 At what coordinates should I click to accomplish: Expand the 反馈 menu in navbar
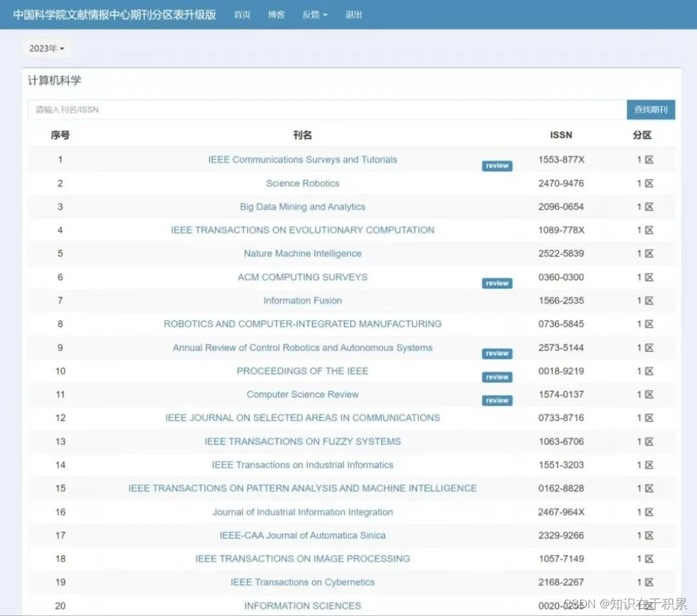315,15
